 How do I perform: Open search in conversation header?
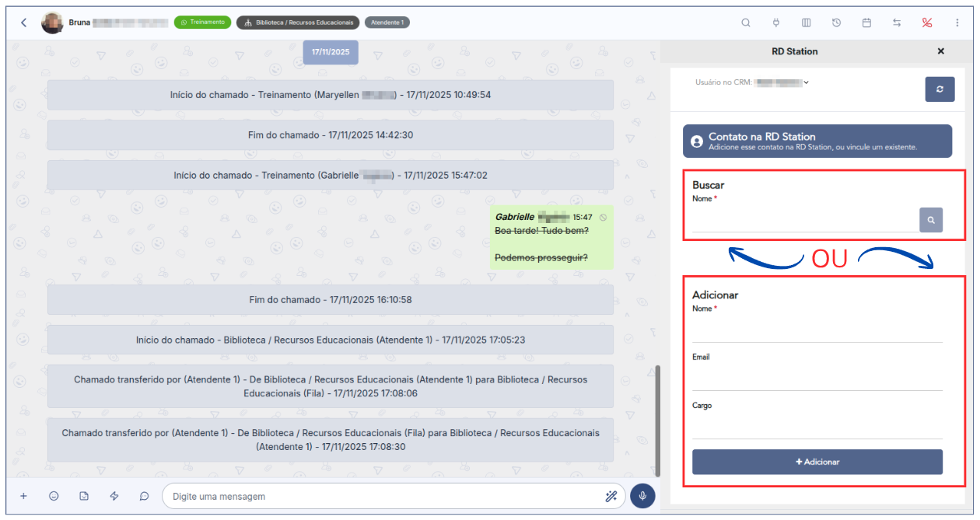point(745,23)
